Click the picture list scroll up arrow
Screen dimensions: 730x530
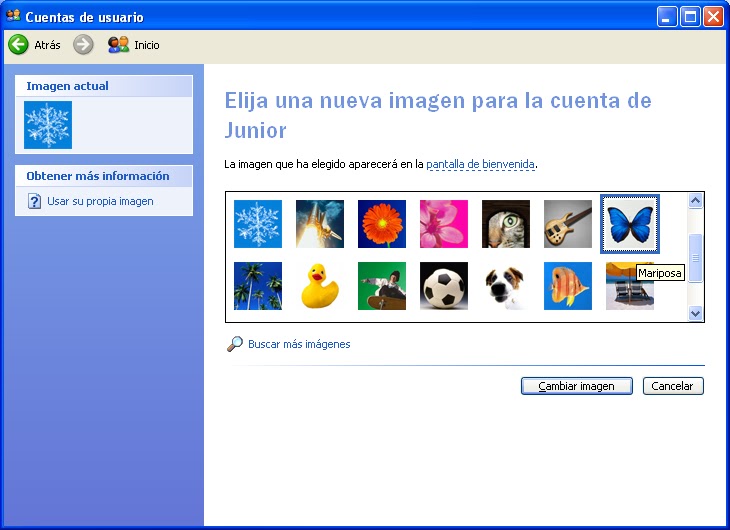[x=695, y=201]
